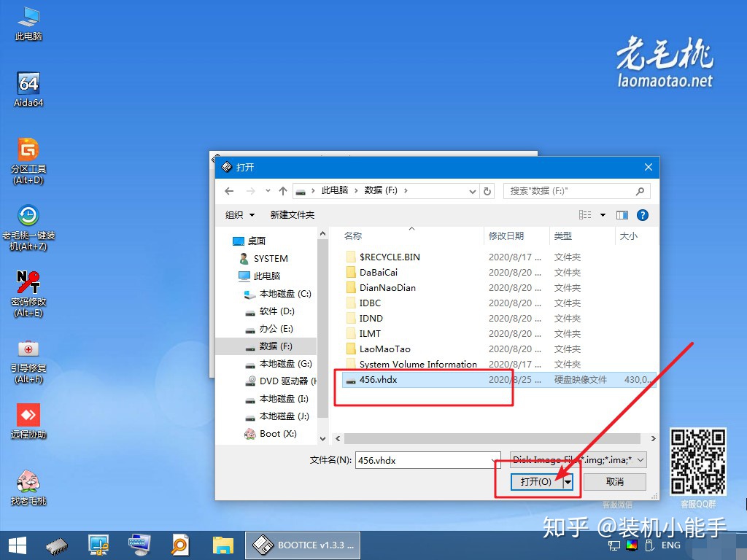Open the keyboard monitor taskbar icon
This screenshot has height=560, width=747.
pyautogui.click(x=139, y=545)
